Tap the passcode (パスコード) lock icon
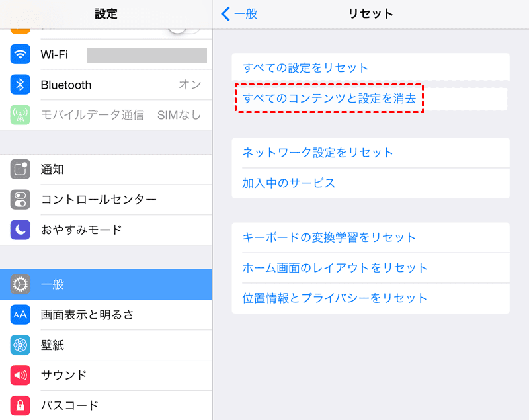Screen dimensions: 529x420 point(20,405)
